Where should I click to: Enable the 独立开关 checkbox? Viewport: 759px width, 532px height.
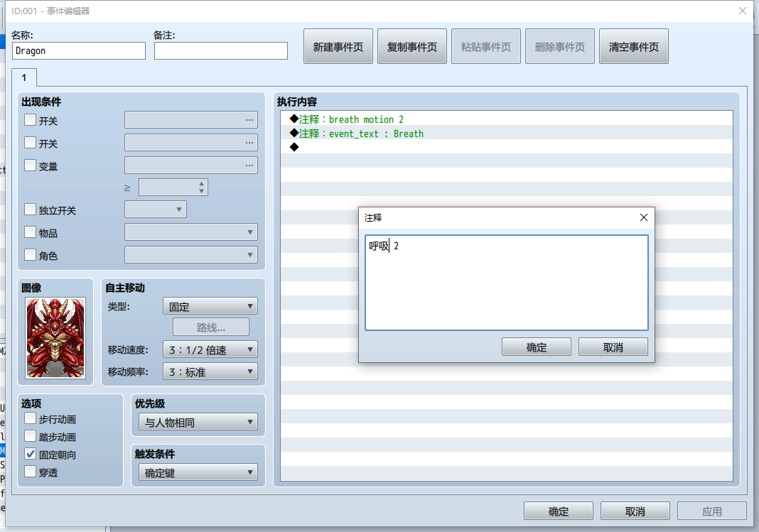pyautogui.click(x=30, y=209)
